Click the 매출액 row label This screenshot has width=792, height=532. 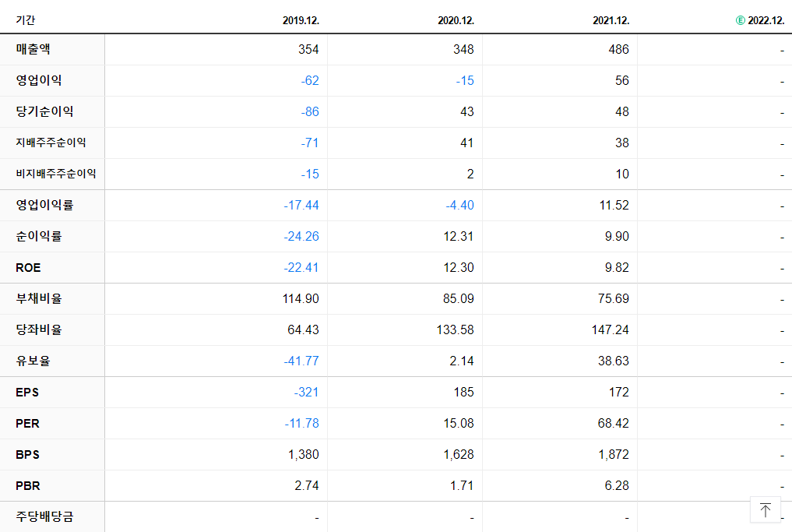[33, 49]
